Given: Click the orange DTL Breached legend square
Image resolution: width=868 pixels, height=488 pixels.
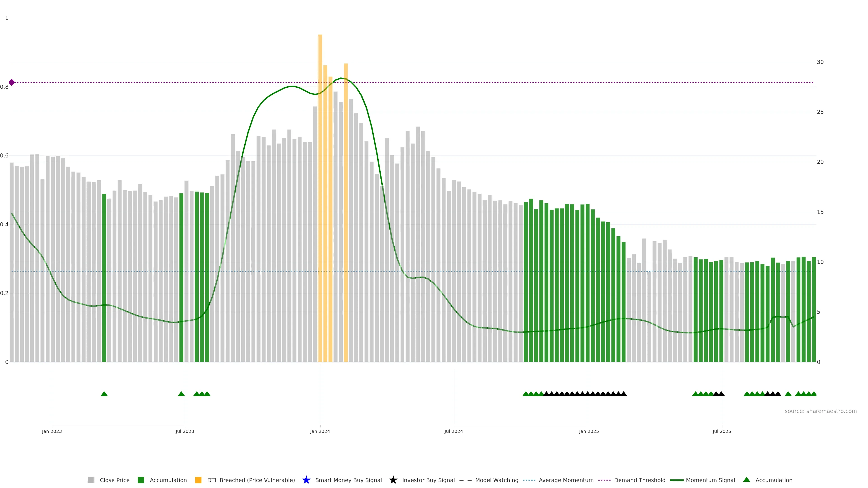Looking at the screenshot, I should pyautogui.click(x=198, y=480).
